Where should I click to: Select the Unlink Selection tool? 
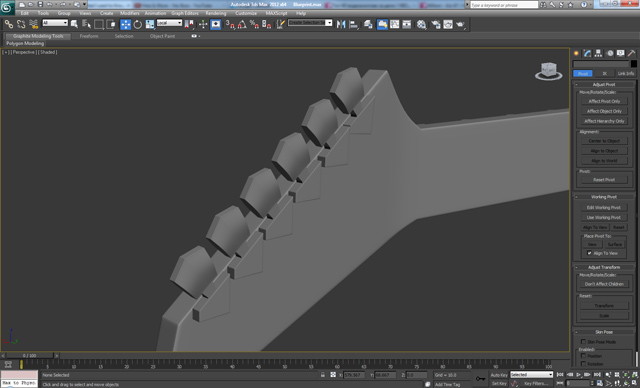tap(21, 24)
